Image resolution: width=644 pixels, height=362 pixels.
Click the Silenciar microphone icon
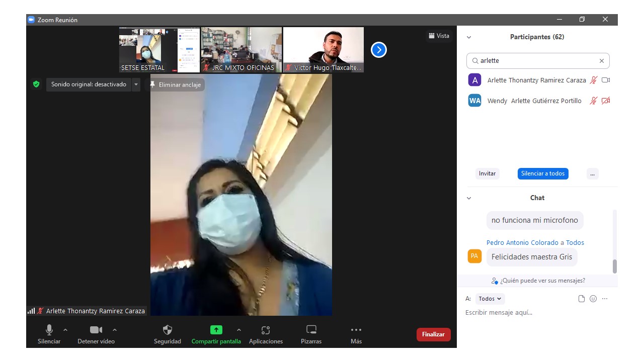49,330
